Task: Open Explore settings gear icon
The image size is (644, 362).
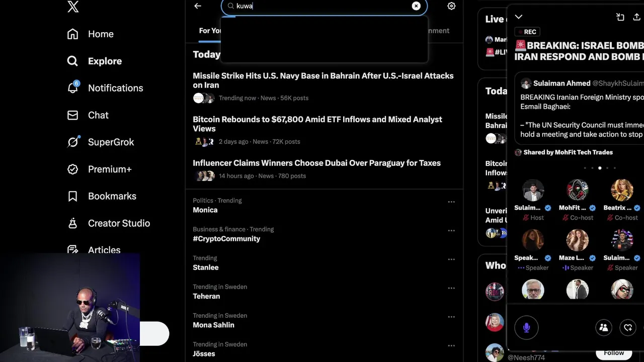Action: click(451, 6)
